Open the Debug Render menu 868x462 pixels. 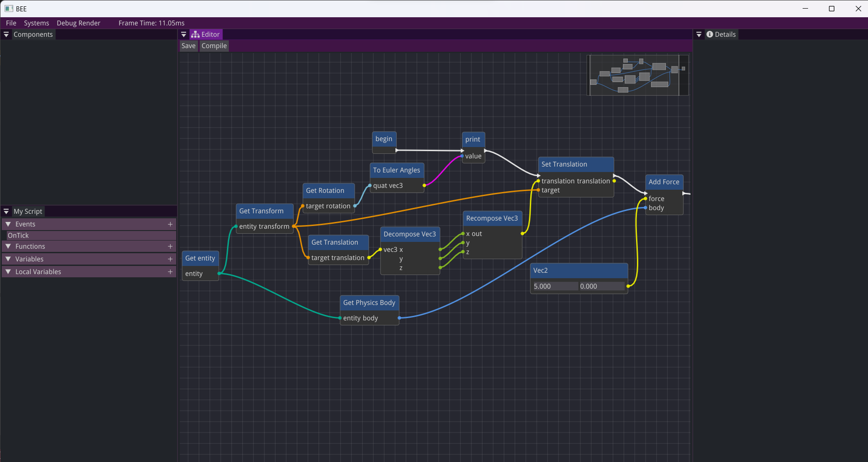[x=78, y=23]
